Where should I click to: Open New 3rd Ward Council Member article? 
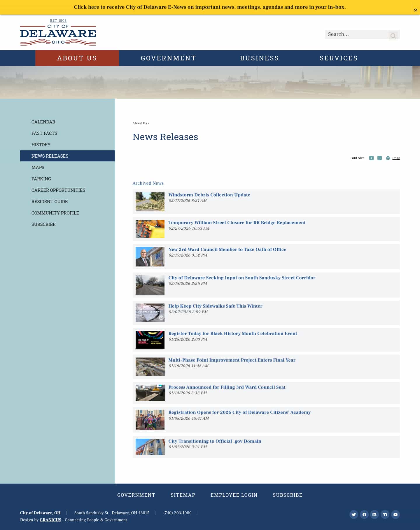[x=227, y=249]
